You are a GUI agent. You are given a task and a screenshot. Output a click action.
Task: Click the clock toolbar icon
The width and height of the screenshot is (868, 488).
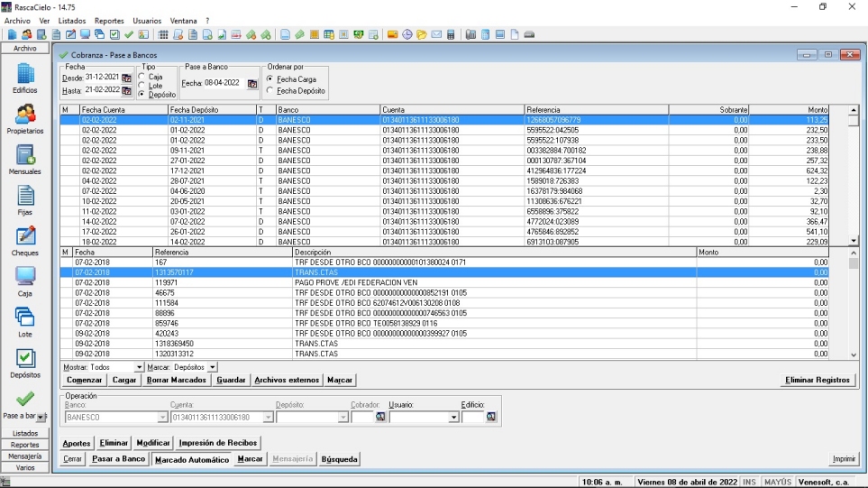click(407, 34)
